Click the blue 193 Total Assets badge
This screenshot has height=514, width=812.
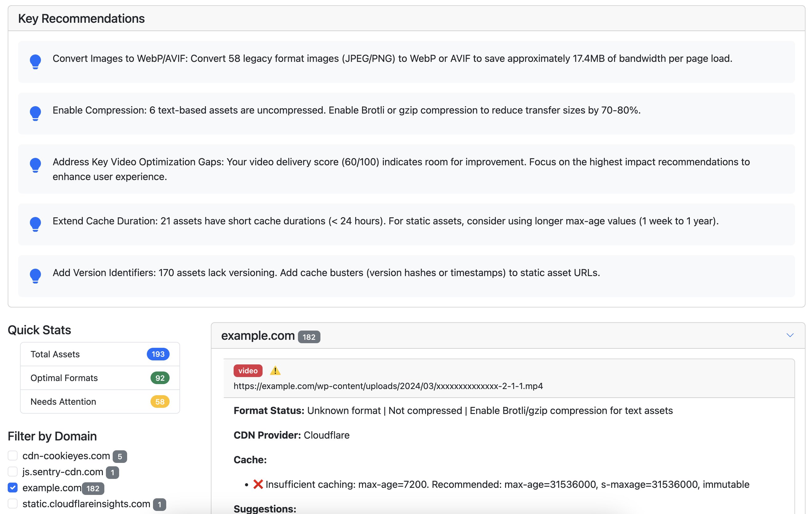pos(158,354)
